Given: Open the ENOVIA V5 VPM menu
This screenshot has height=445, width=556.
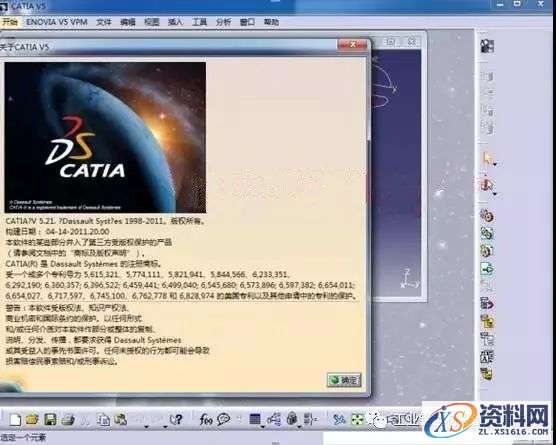Looking at the screenshot, I should [x=57, y=22].
